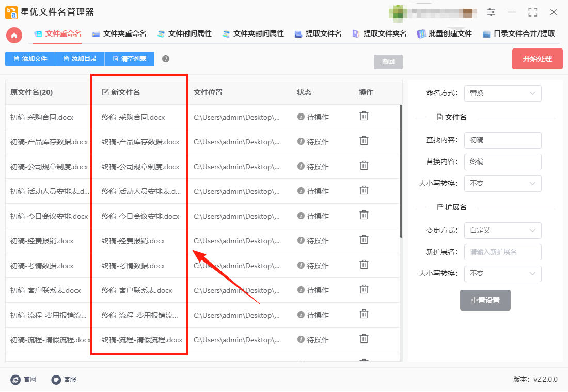Switch to 文件重命名 tab
This screenshot has height=392, width=568.
(x=58, y=34)
